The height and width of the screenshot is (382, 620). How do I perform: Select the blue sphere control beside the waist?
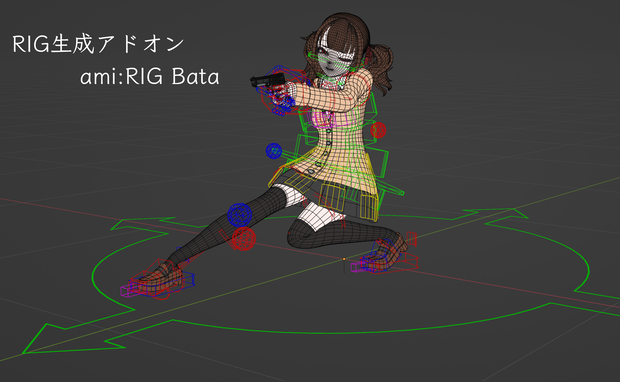pyautogui.click(x=274, y=151)
